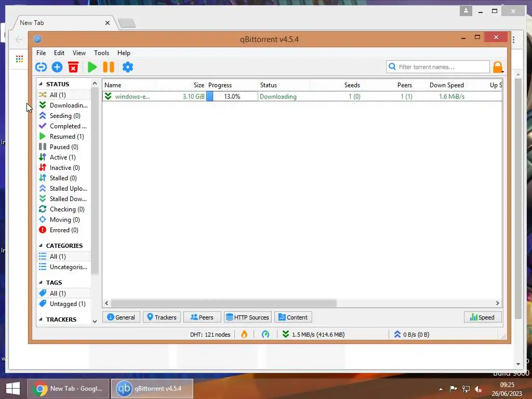The image size is (532, 399).
Task: Open the View menu
Action: pyautogui.click(x=79, y=53)
